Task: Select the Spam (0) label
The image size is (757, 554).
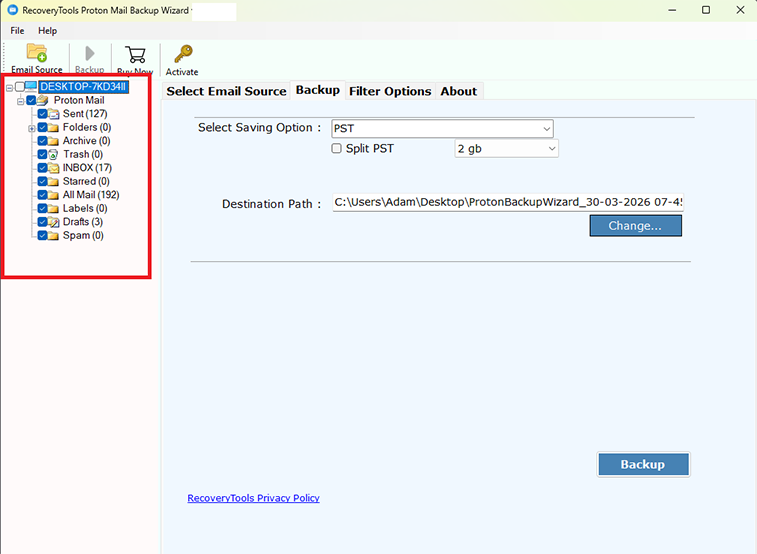Action: (83, 235)
